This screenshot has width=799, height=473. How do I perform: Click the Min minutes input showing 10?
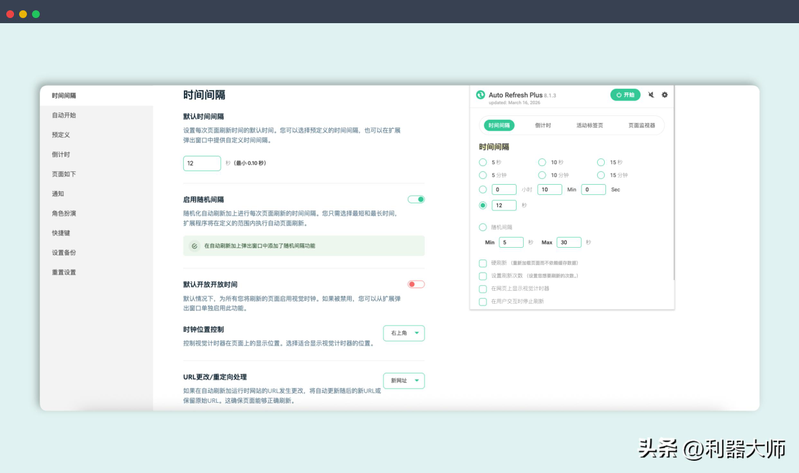coord(549,190)
